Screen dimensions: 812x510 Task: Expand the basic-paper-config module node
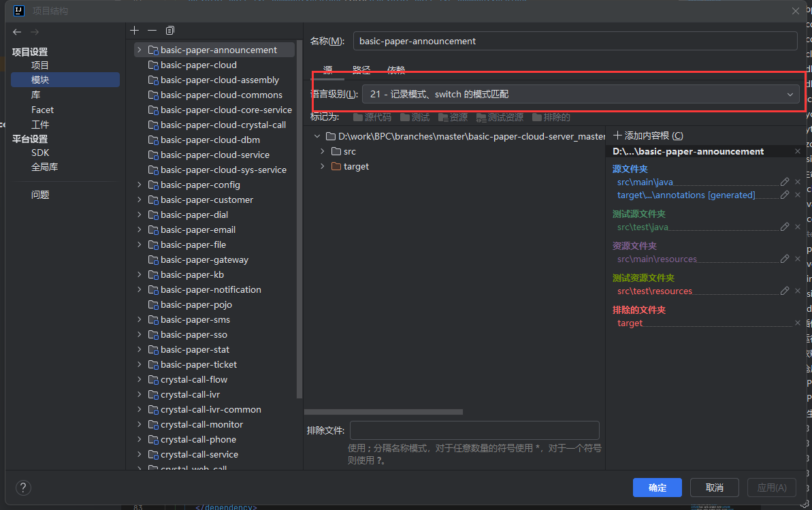pos(140,185)
